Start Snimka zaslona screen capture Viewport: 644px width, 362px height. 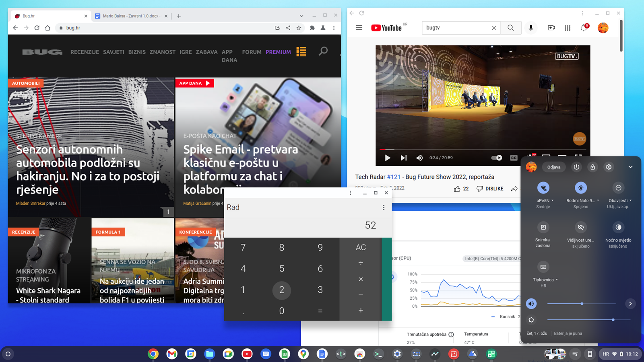point(543,227)
